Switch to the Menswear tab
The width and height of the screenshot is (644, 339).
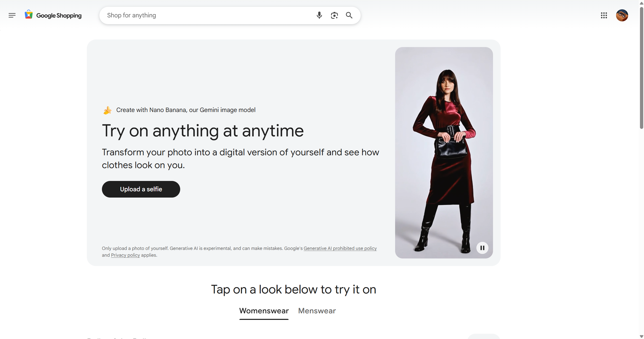pos(317,311)
